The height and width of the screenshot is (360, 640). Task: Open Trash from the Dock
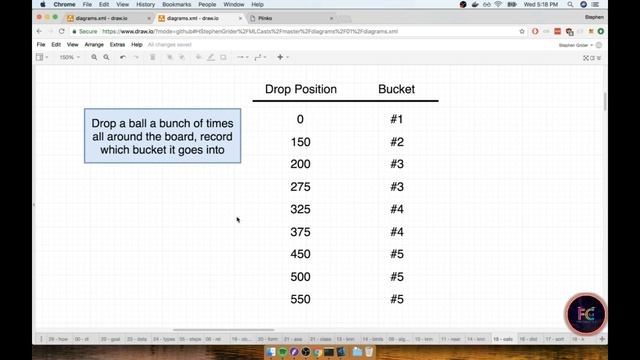369,351
